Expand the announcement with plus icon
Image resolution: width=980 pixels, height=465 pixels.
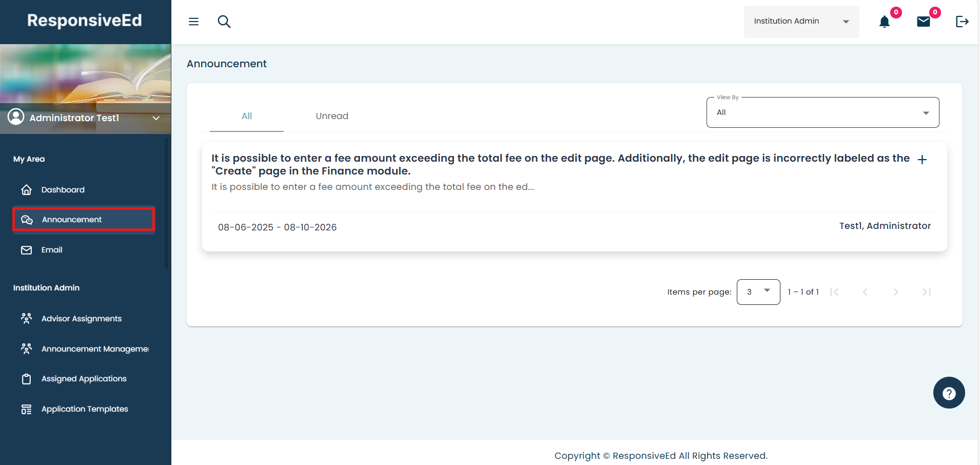[x=922, y=160]
